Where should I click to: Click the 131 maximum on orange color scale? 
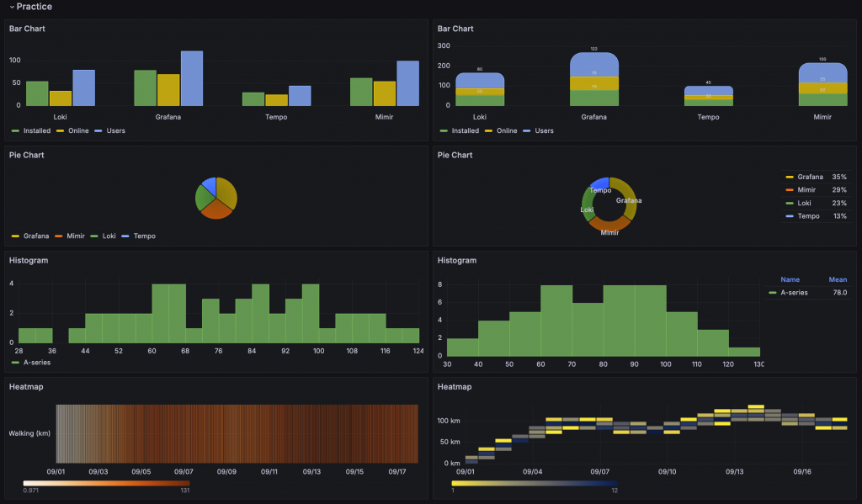pos(184,491)
